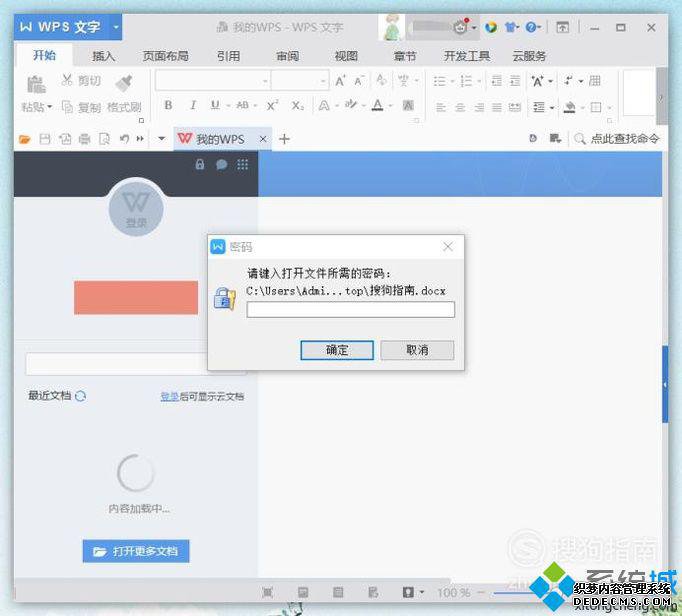Close the 我的WPS document tab
Viewport: 682px width, 616px height.
coord(263,139)
